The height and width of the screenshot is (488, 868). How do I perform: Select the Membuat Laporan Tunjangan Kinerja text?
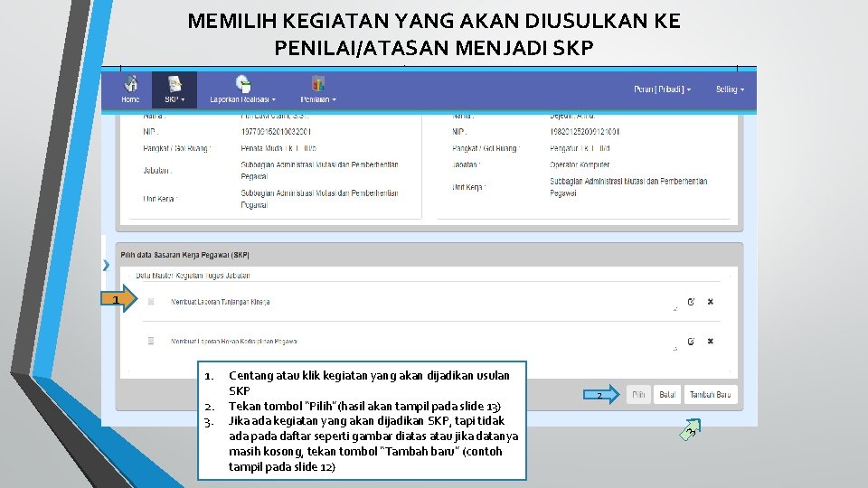click(221, 302)
